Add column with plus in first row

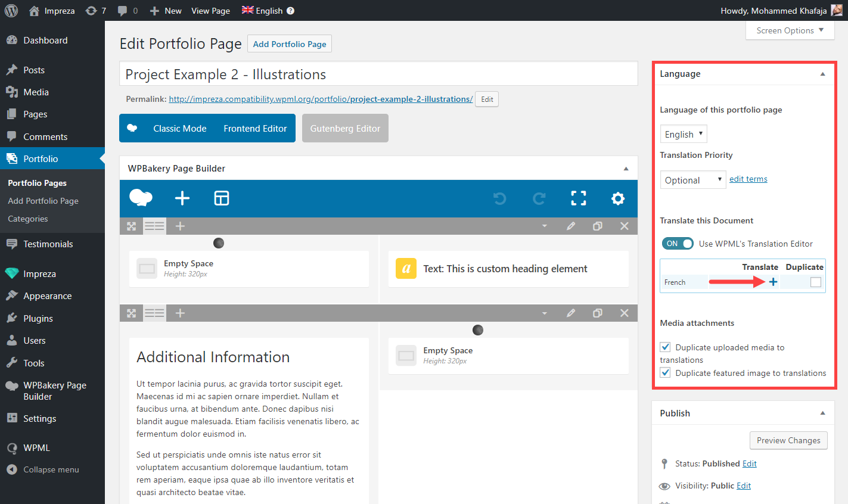(x=181, y=226)
